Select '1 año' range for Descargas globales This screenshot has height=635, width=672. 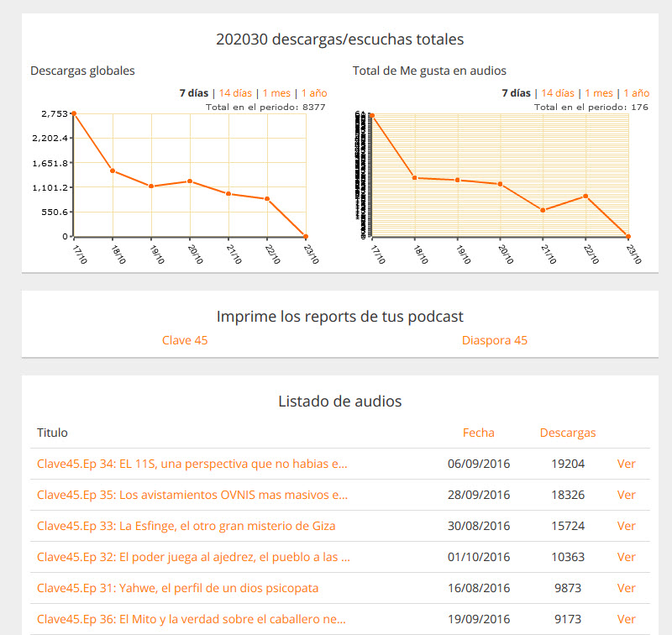coord(314,93)
